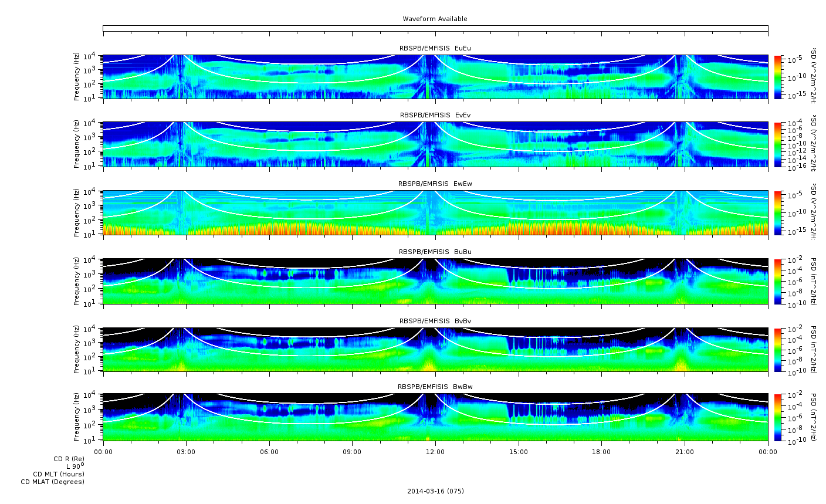Image resolution: width=826 pixels, height=504 pixels.
Task: Click the BwBw panel color scale bar
Action: pos(778,417)
